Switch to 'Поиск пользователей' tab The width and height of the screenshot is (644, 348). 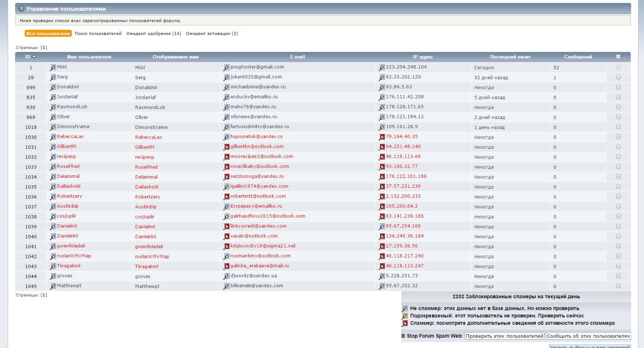click(x=98, y=34)
